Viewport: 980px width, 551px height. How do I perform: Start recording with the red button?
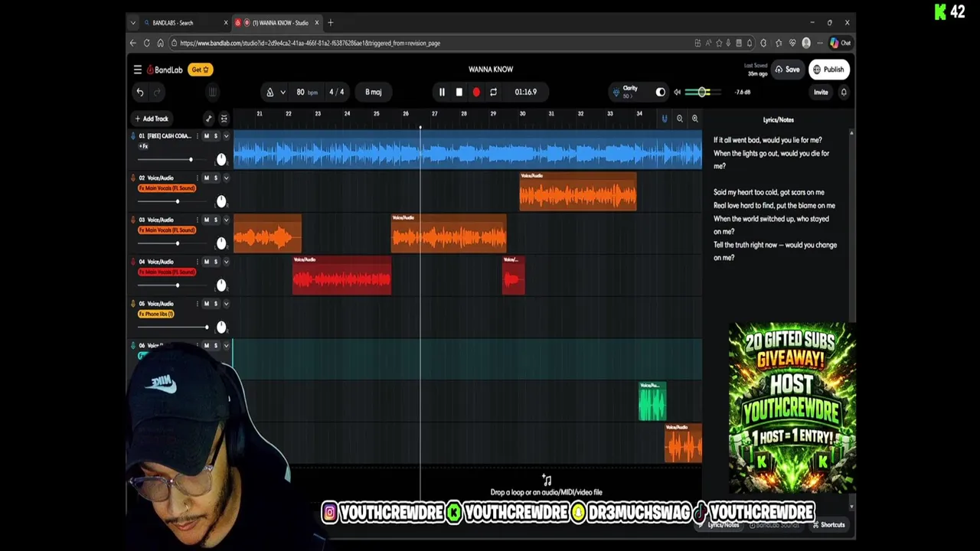click(x=476, y=92)
